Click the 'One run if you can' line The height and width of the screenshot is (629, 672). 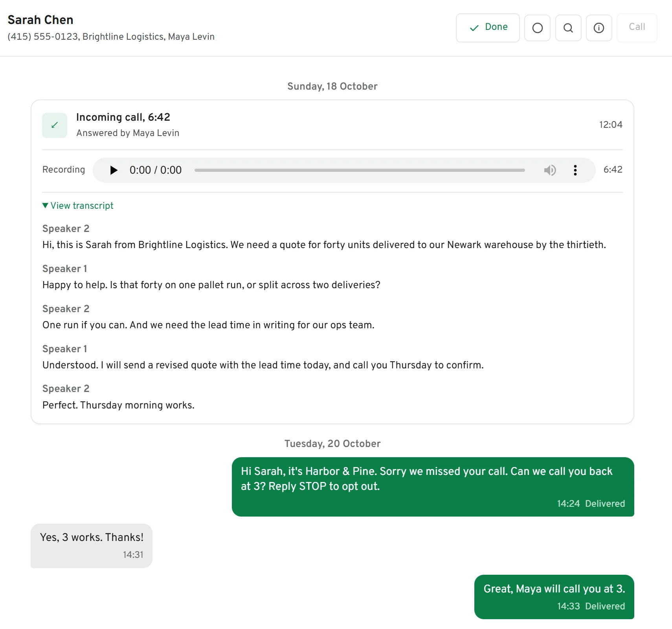coord(208,325)
